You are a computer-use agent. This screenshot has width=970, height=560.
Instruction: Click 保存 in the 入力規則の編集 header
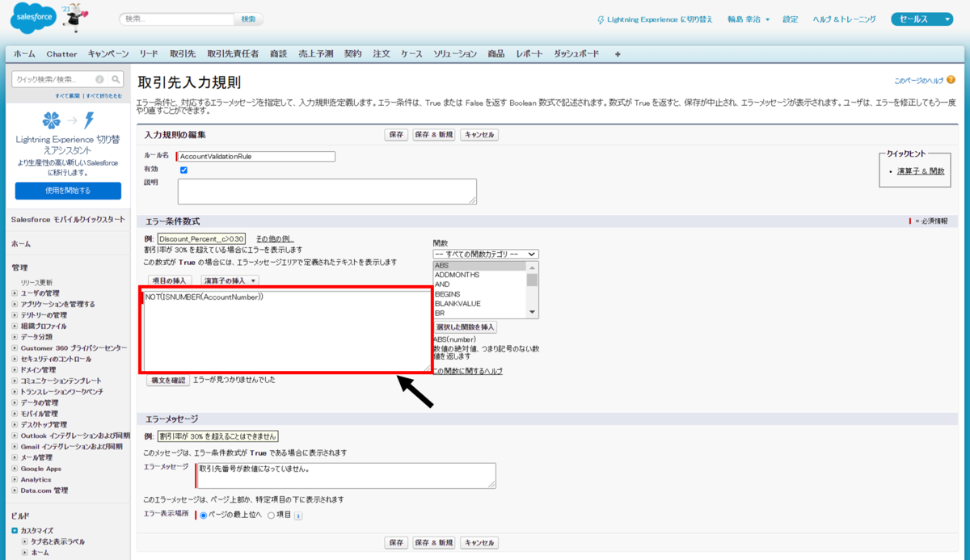396,135
